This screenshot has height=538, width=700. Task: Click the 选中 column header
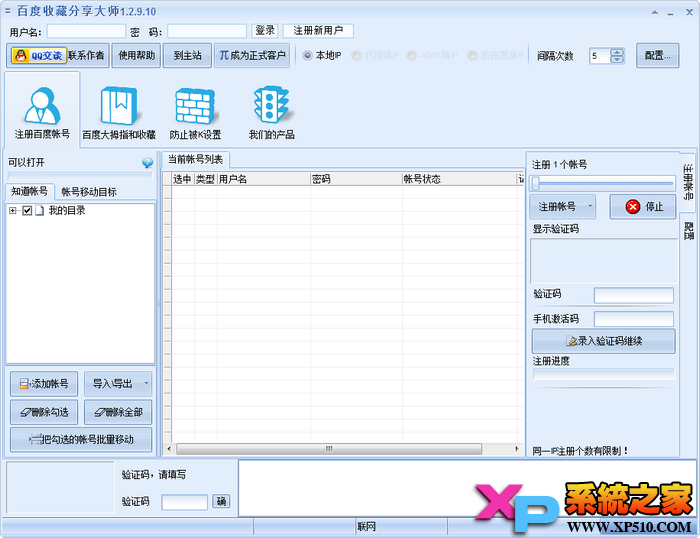183,179
